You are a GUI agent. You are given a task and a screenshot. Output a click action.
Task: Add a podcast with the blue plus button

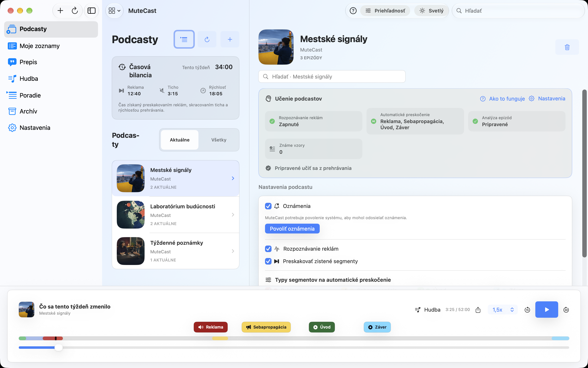point(230,39)
